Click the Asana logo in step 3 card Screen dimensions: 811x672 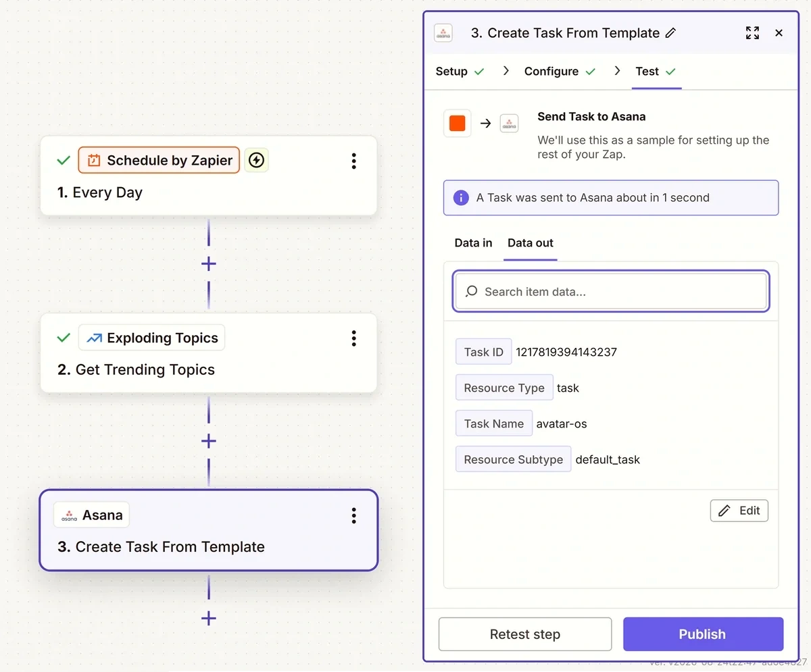[x=69, y=515]
